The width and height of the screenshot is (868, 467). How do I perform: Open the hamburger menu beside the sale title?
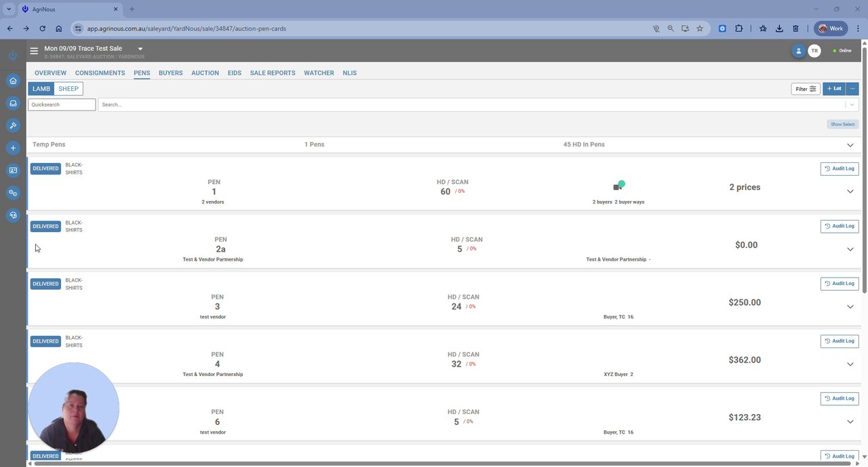click(x=34, y=51)
